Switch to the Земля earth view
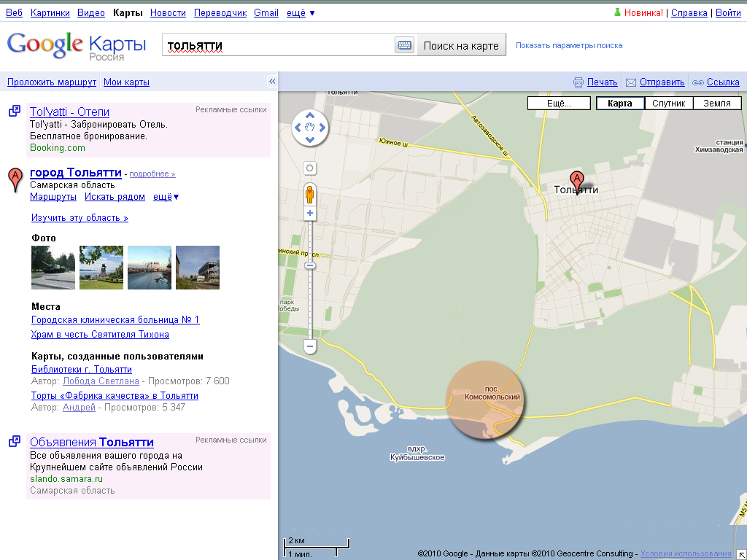The height and width of the screenshot is (560, 747). 717,103
